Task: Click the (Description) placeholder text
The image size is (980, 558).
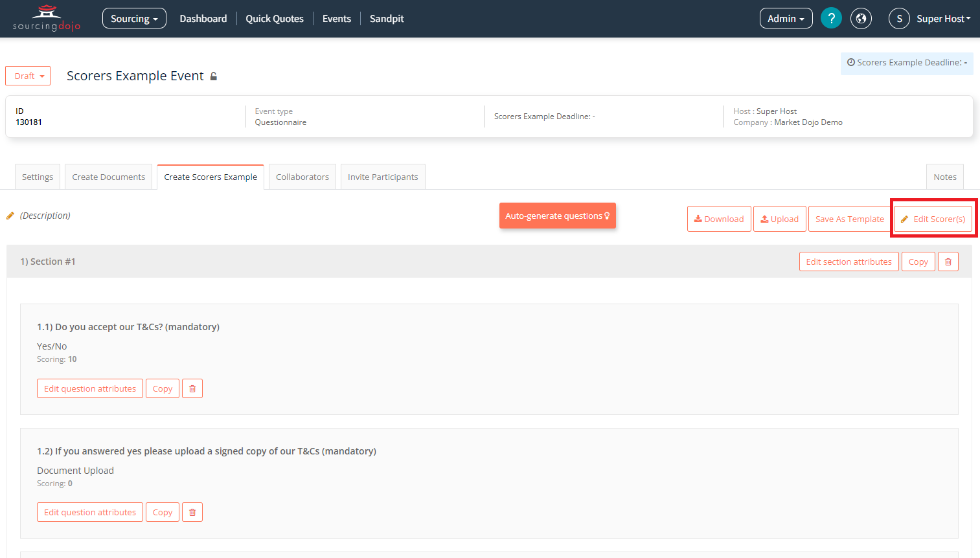Action: [45, 216]
